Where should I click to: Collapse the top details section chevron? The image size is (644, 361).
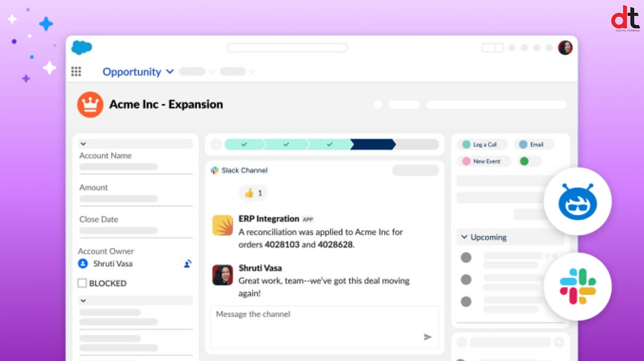83,144
